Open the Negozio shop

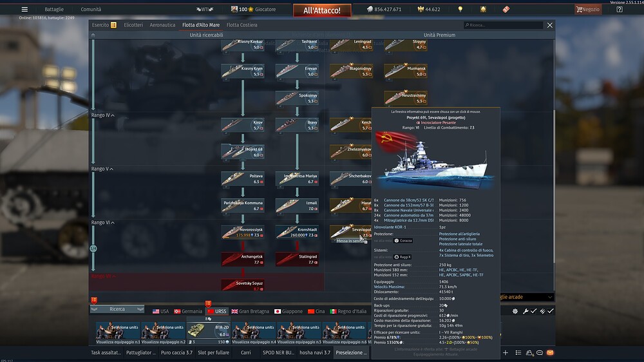coord(588,9)
